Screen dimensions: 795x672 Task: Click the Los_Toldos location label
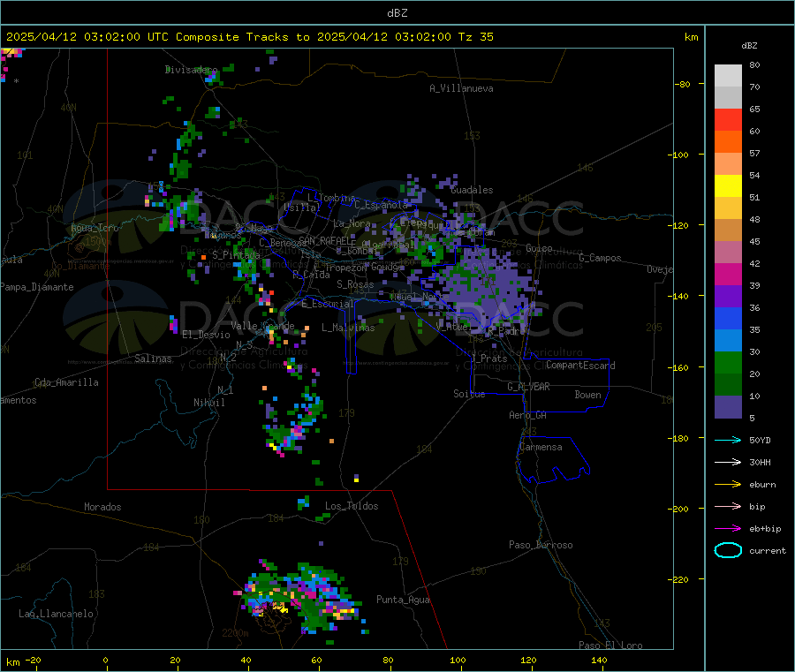[x=352, y=506]
